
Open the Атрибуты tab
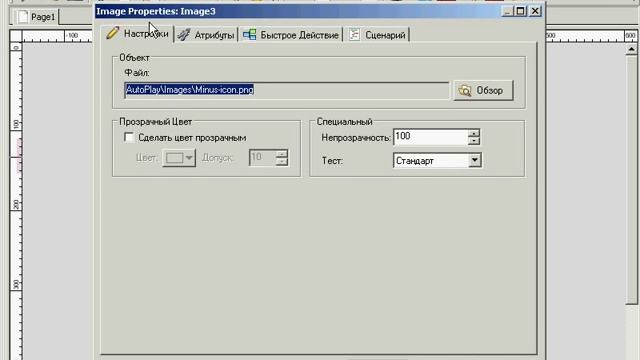pos(206,35)
